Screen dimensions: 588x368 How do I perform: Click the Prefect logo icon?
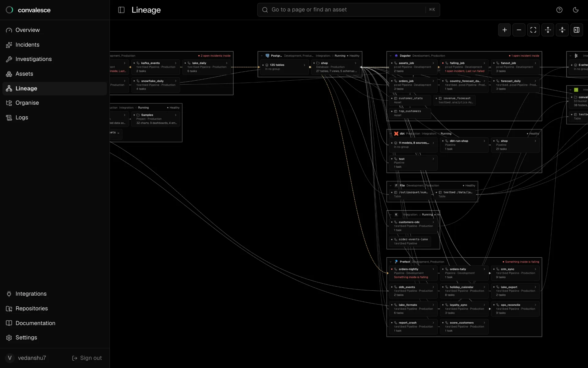pos(396,262)
